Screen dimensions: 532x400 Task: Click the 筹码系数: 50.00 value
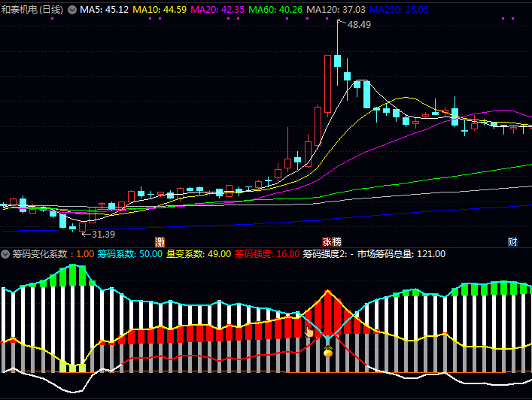point(130,254)
